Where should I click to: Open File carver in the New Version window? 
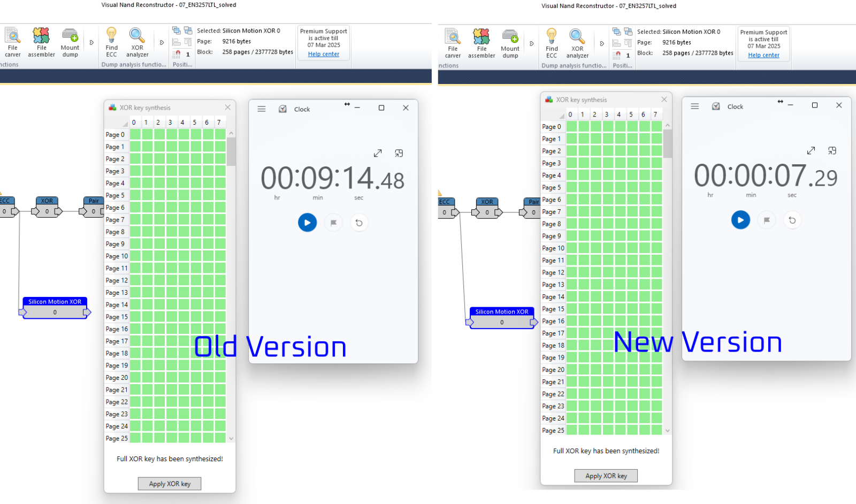tap(453, 43)
